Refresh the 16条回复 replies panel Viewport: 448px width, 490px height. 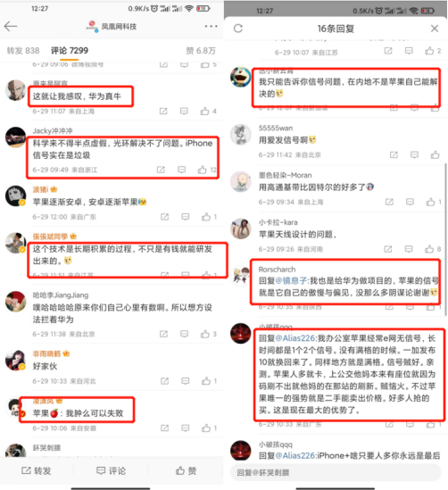(238, 29)
